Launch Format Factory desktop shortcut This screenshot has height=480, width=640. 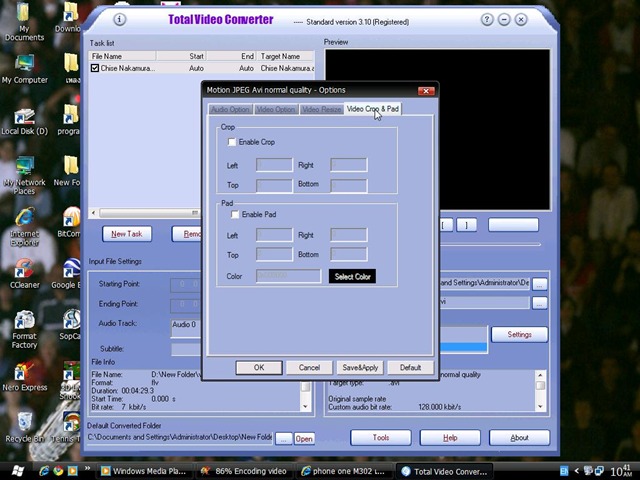(x=24, y=329)
